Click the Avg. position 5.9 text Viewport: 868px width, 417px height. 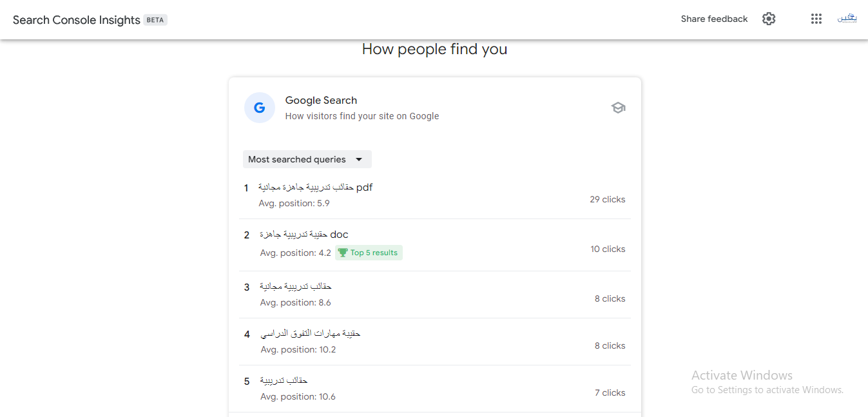[x=294, y=203]
